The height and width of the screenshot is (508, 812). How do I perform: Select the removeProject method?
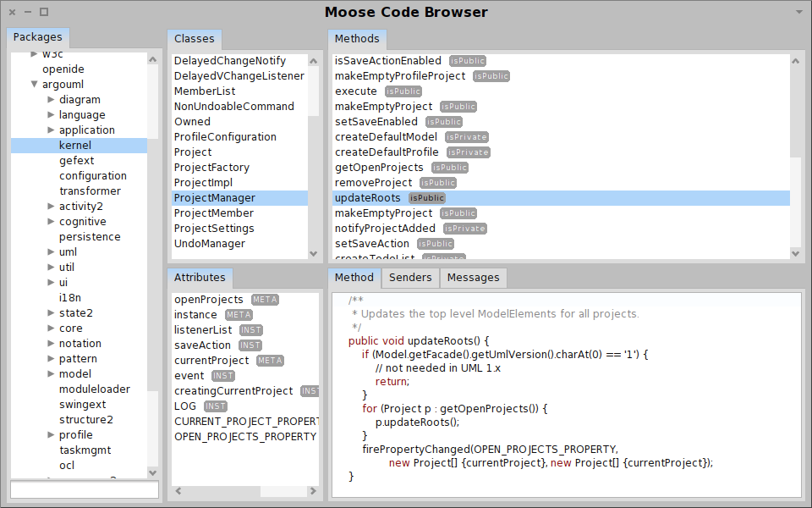click(x=373, y=183)
